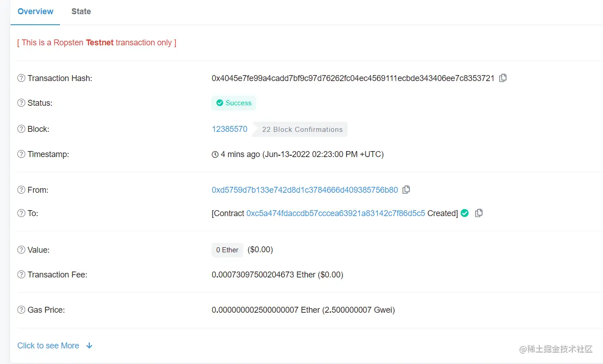This screenshot has height=364, width=603.
Task: Open block 12385570
Action: tap(229, 129)
